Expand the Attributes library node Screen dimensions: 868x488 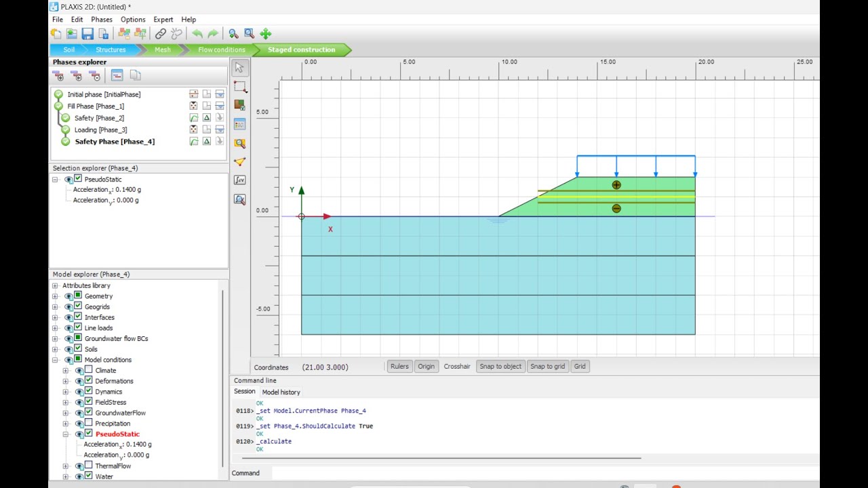click(x=55, y=285)
